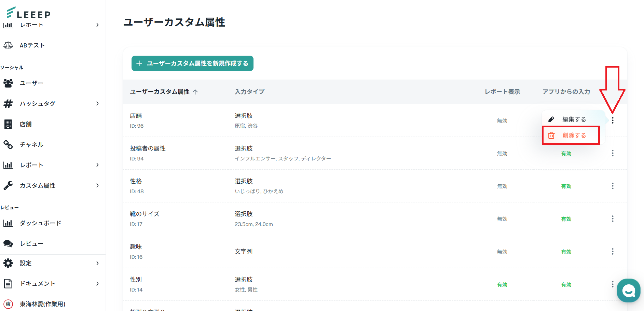Expand the カスタム属性 submenu chevron
The height and width of the screenshot is (311, 644).
point(97,185)
